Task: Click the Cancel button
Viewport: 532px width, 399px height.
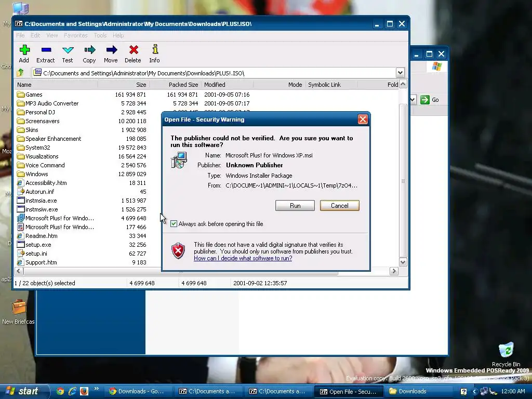Action: tap(340, 206)
